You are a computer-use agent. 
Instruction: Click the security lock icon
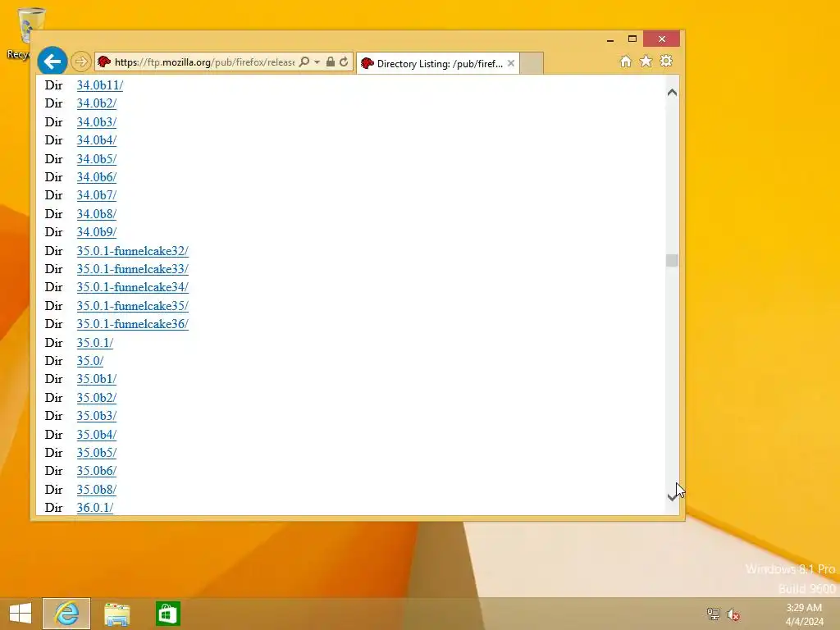(x=331, y=62)
